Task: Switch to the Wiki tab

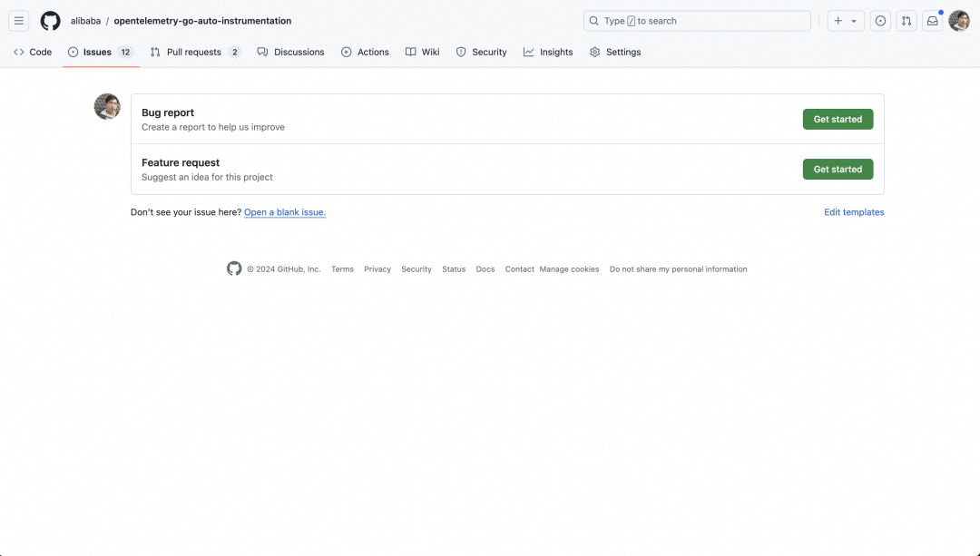Action: point(423,52)
